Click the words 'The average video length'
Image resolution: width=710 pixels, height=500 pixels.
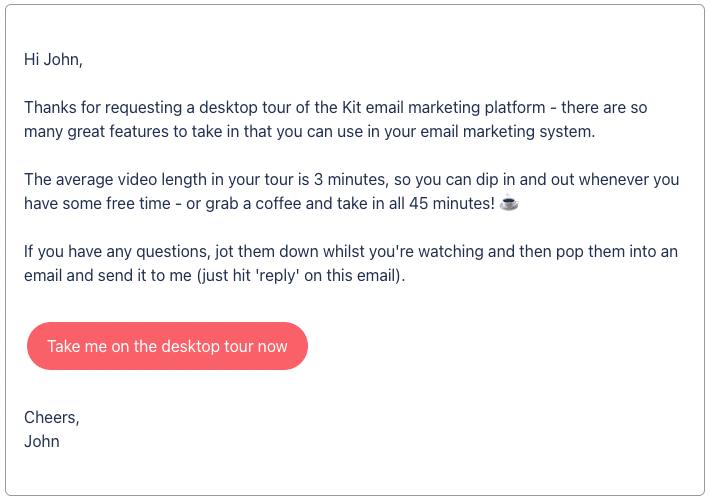click(x=115, y=180)
